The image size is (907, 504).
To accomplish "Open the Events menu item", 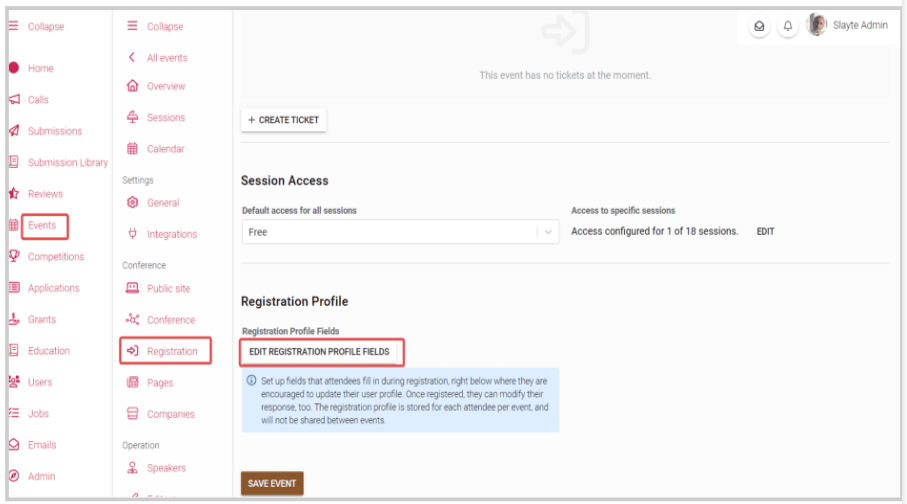I will [x=45, y=226].
